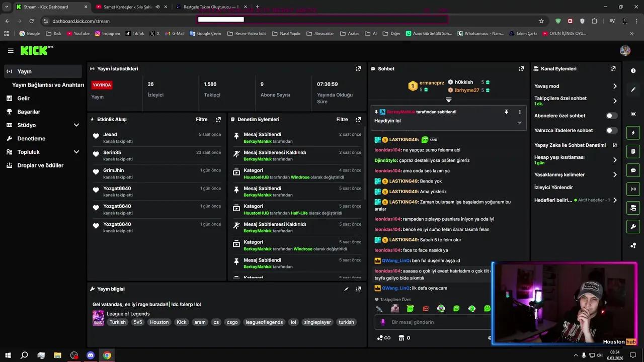Expand the Stüdyo sidebar section

(x=76, y=125)
